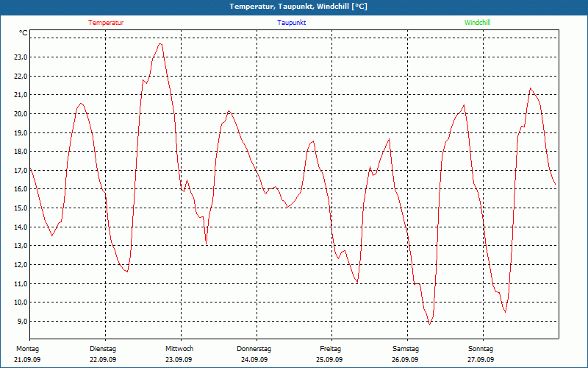
Task: Click the 23.09.09 date label
Action: point(179,360)
